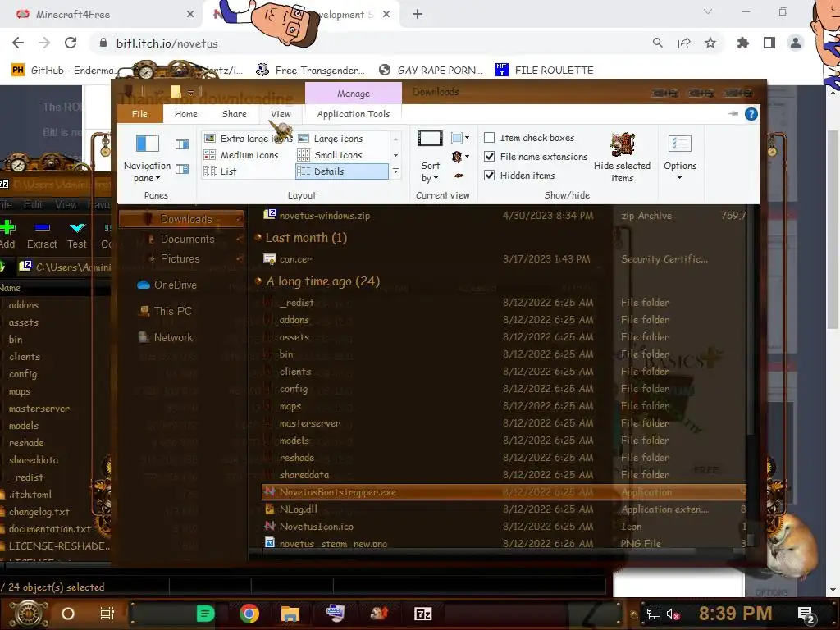Collapse A long time ago group
Image resolution: width=840 pixels, height=630 pixels.
pos(258,281)
